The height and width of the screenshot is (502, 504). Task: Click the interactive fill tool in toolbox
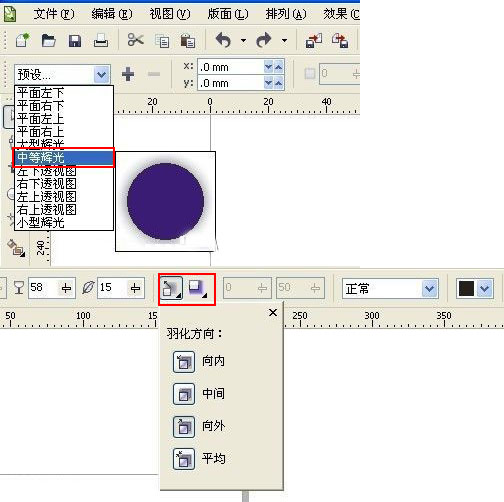(16, 248)
